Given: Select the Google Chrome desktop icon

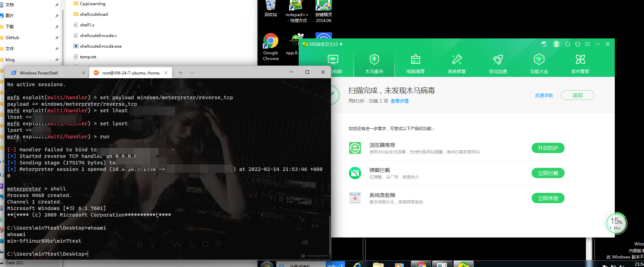Looking at the screenshot, I should tap(271, 47).
